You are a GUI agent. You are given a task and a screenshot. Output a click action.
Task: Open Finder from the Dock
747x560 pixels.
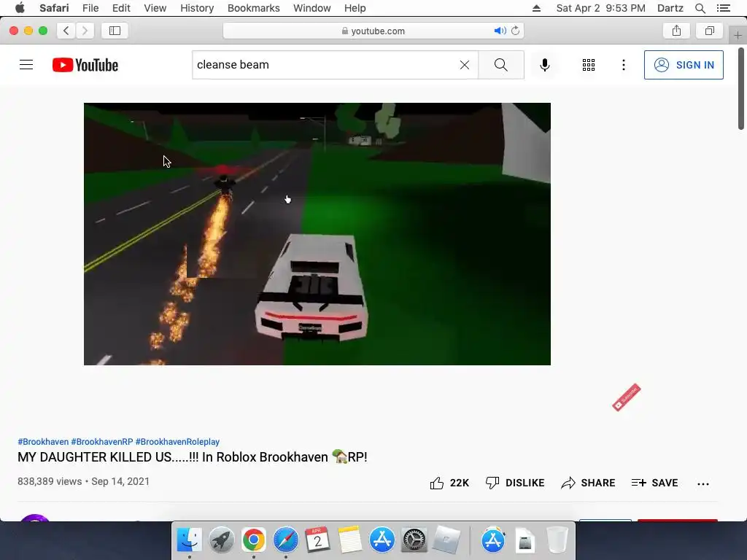tap(189, 540)
